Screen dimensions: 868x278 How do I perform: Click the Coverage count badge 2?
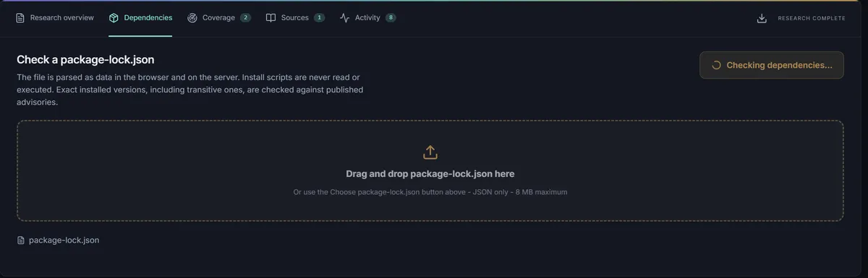pos(245,18)
